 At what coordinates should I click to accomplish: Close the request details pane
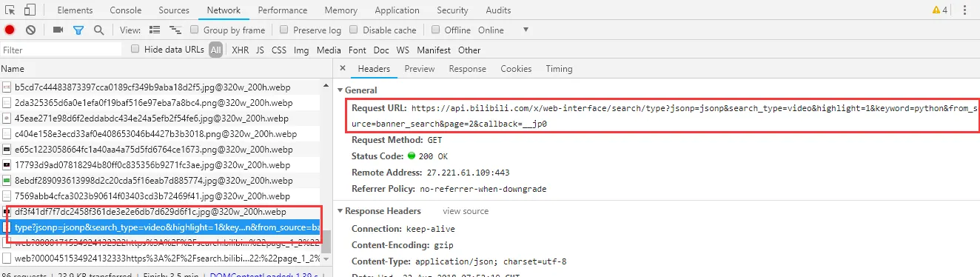coord(343,69)
